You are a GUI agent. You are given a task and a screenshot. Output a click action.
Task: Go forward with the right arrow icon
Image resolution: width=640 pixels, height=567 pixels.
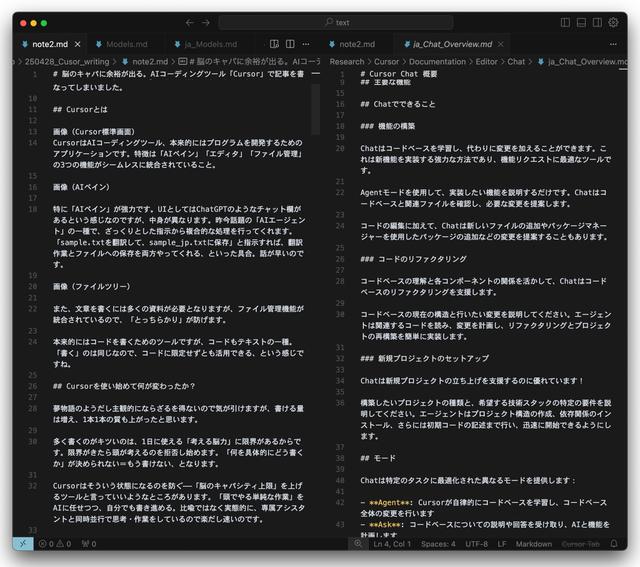[206, 22]
